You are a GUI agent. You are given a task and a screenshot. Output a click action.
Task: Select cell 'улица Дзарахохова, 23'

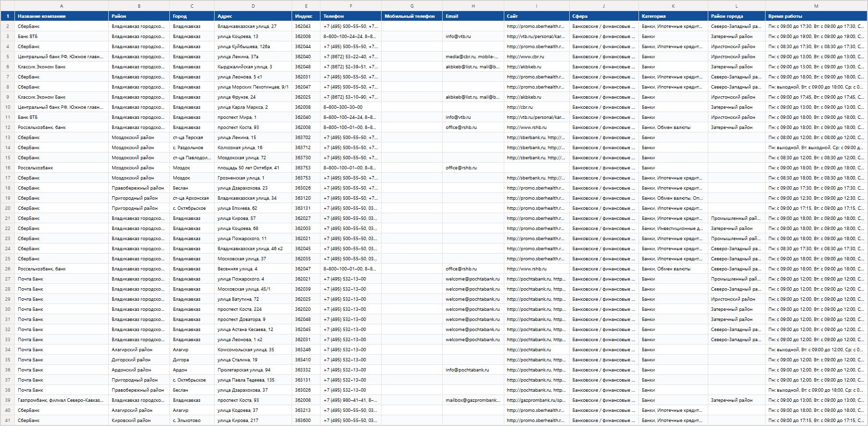tap(253, 188)
